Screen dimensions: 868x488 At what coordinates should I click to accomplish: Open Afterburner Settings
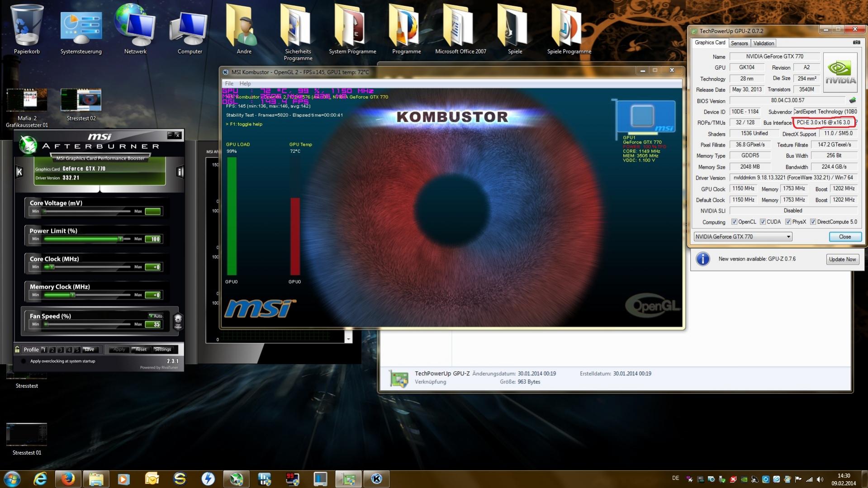click(x=163, y=350)
